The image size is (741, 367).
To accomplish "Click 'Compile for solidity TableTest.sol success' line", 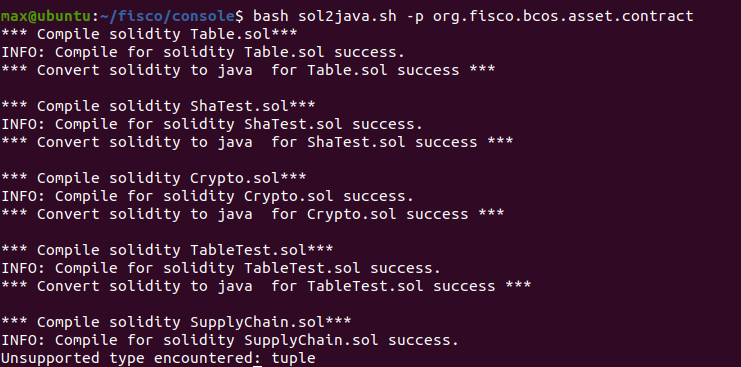I will [x=221, y=268].
